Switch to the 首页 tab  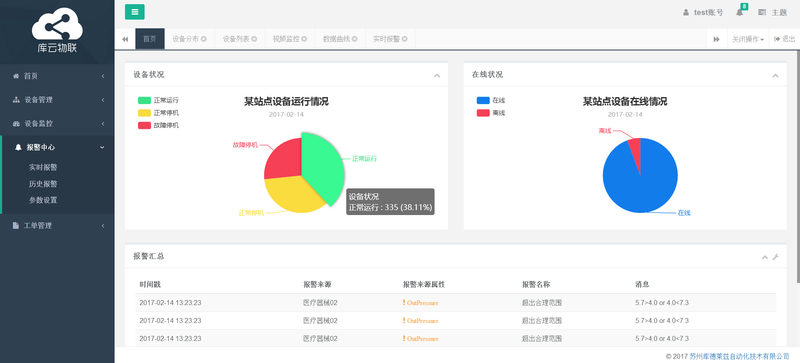pos(149,39)
